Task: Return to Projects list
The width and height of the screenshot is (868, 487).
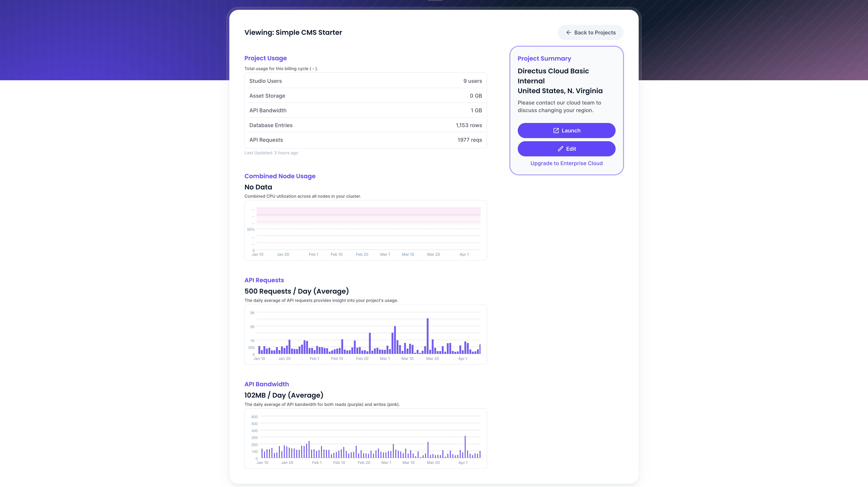Action: pyautogui.click(x=590, y=32)
